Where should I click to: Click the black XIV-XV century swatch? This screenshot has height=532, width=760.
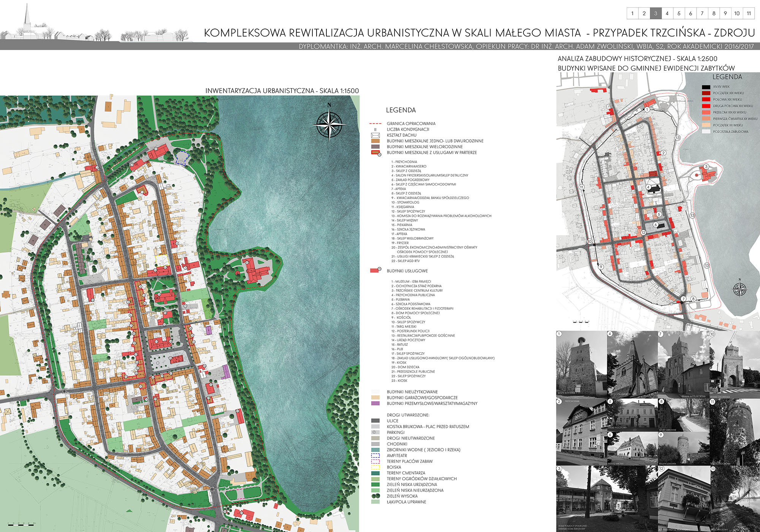point(706,87)
